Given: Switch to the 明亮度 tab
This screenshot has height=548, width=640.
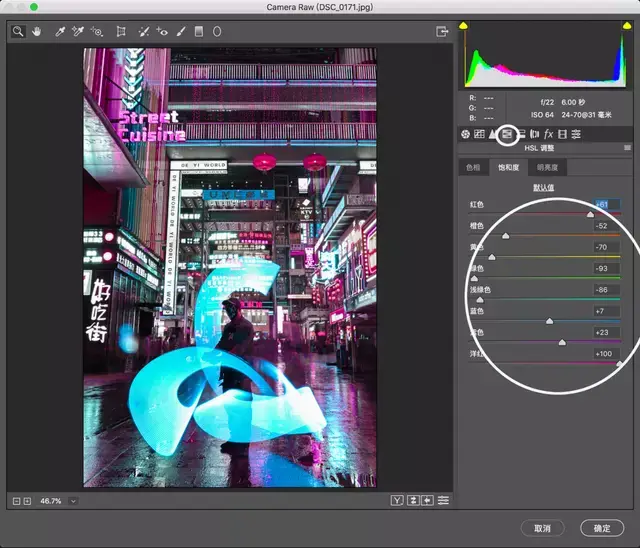Looking at the screenshot, I should point(547,167).
